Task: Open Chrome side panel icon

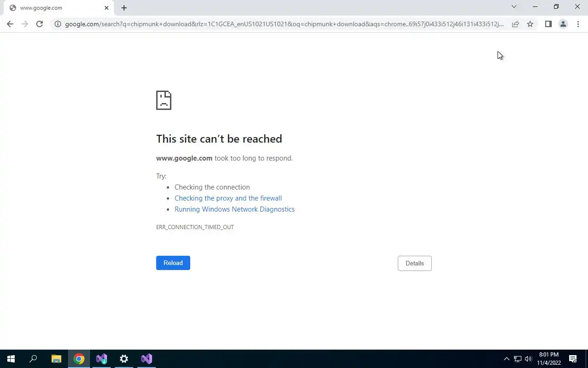Action: (x=548, y=24)
